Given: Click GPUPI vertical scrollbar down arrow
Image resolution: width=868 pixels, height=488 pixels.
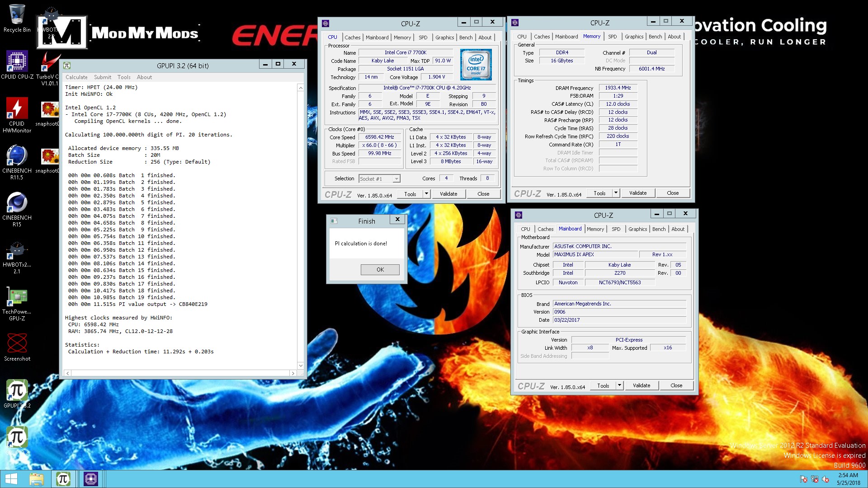Looking at the screenshot, I should (301, 366).
